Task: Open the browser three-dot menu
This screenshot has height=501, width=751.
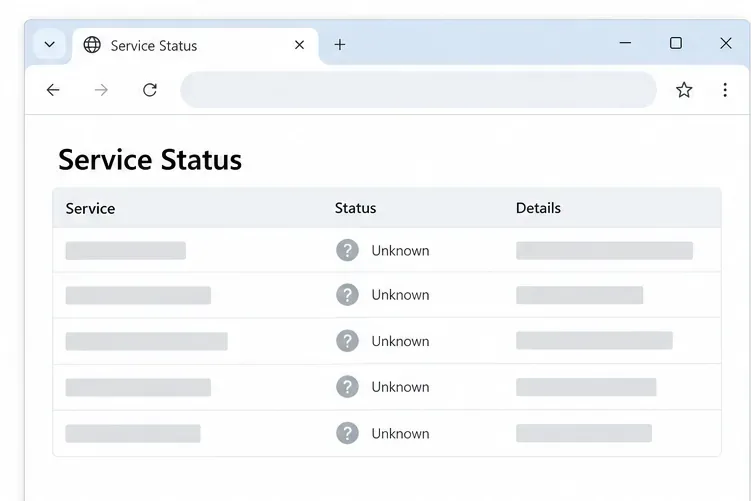Action: coord(725,90)
